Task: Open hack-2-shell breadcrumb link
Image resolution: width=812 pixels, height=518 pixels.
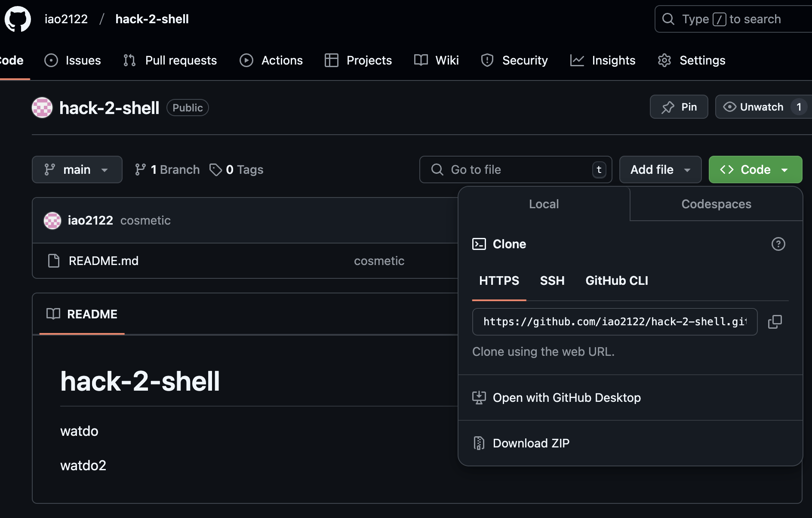Action: tap(152, 19)
